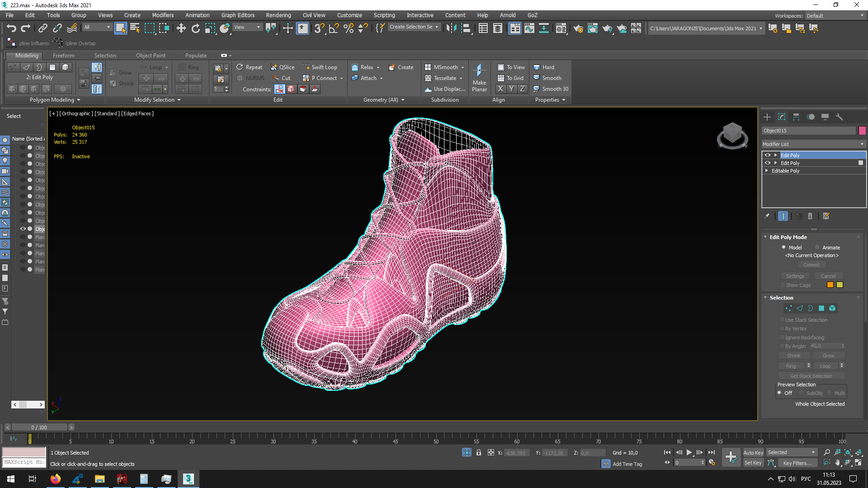Hide the top Edit Poly modifier

[767, 155]
